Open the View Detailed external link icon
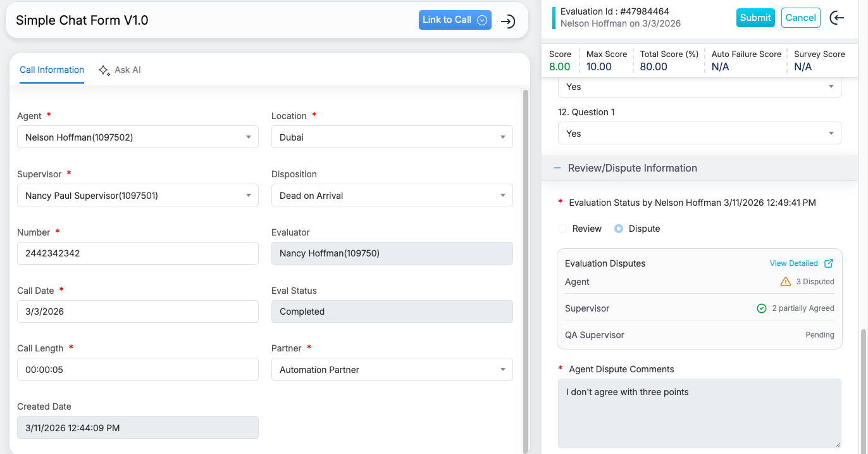Viewport: 868px width, 454px height. point(829,263)
